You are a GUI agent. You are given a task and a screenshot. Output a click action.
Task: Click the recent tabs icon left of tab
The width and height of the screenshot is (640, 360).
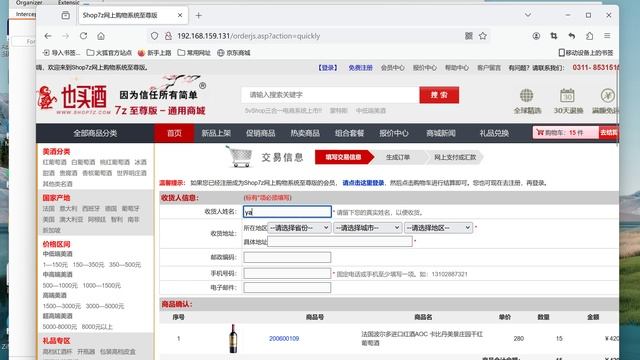click(x=65, y=16)
